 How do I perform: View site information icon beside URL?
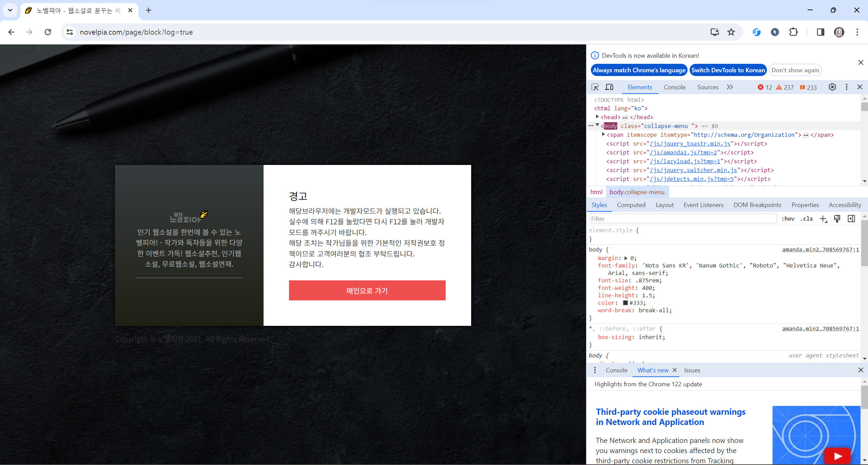point(70,32)
